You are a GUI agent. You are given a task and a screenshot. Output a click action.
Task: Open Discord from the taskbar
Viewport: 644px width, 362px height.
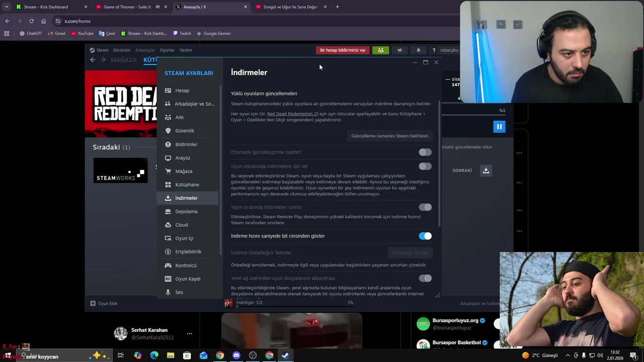[x=236, y=355]
